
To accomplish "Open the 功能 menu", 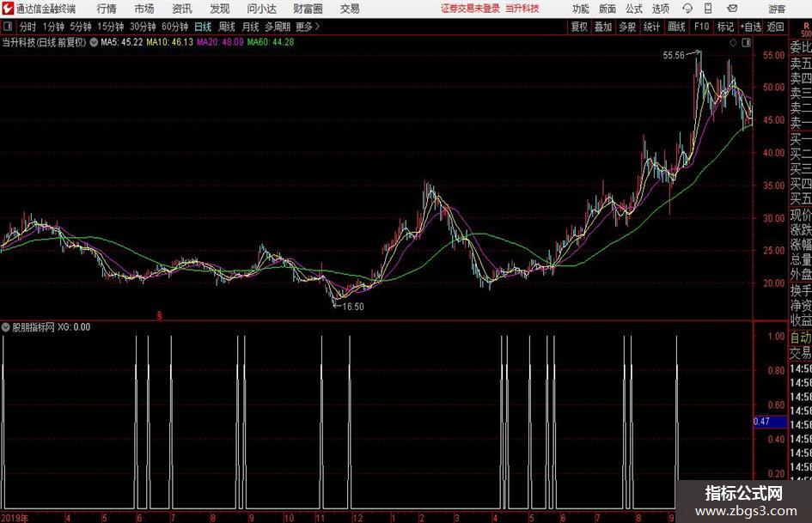I will point(581,9).
